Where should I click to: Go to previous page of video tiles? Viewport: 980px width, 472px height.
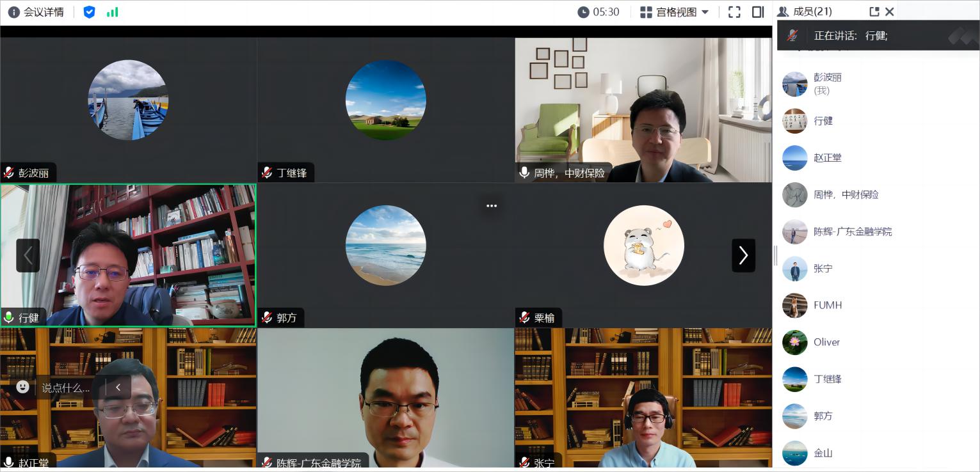click(28, 256)
